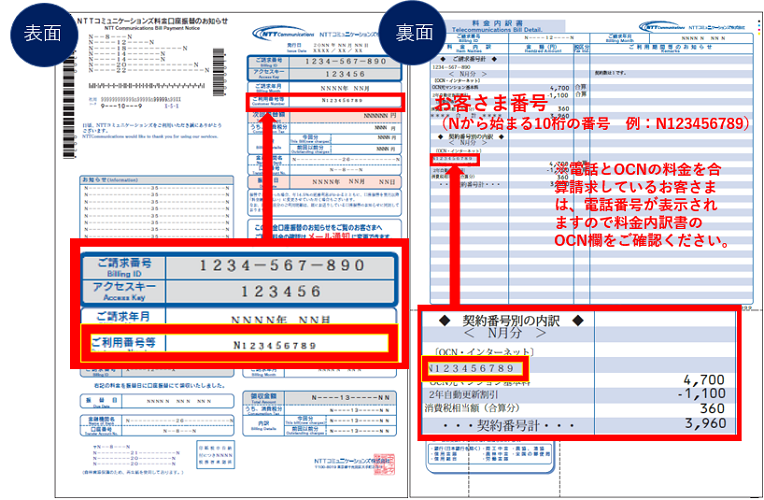Select enlarged N123456789 under OCN・インターネット
764x500 pixels.
click(473, 368)
